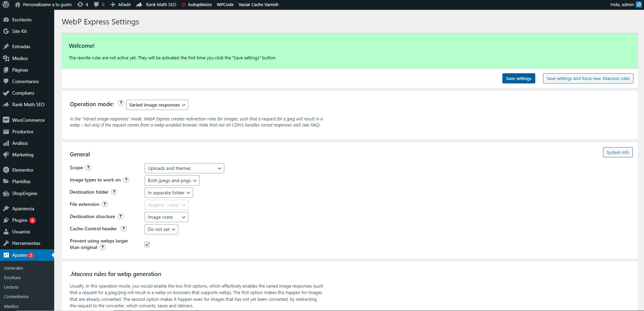Click the admin power avatar icon
Image resolution: width=644 pixels, height=311 pixels.
pos(639,4)
